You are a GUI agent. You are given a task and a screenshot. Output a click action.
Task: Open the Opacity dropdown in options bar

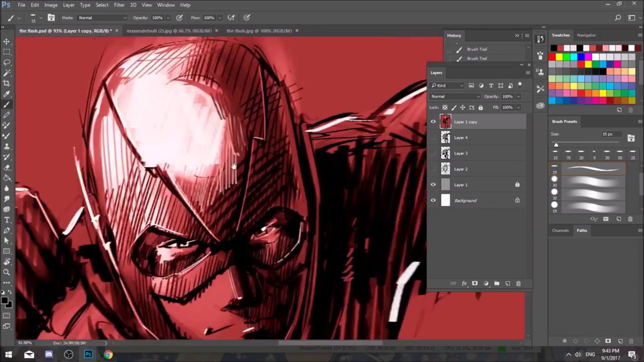coord(167,18)
